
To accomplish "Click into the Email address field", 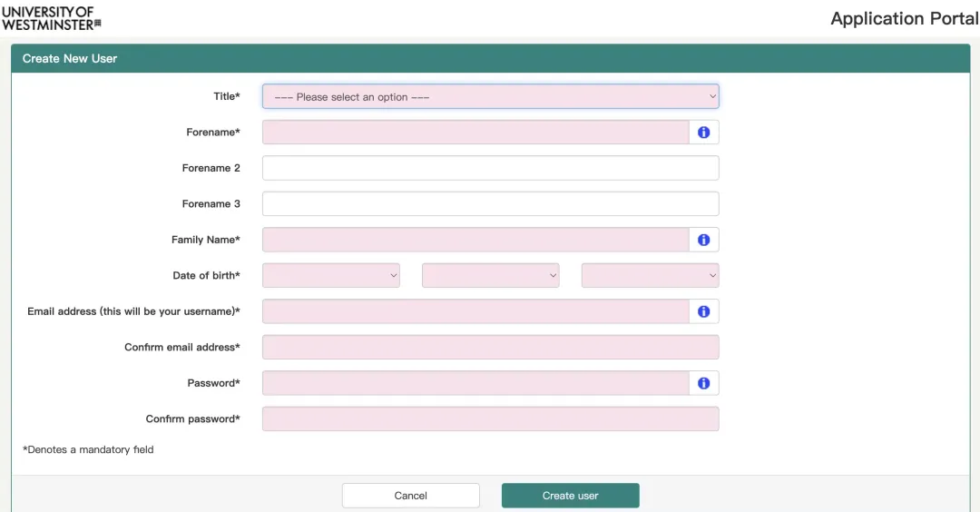I will tap(475, 311).
